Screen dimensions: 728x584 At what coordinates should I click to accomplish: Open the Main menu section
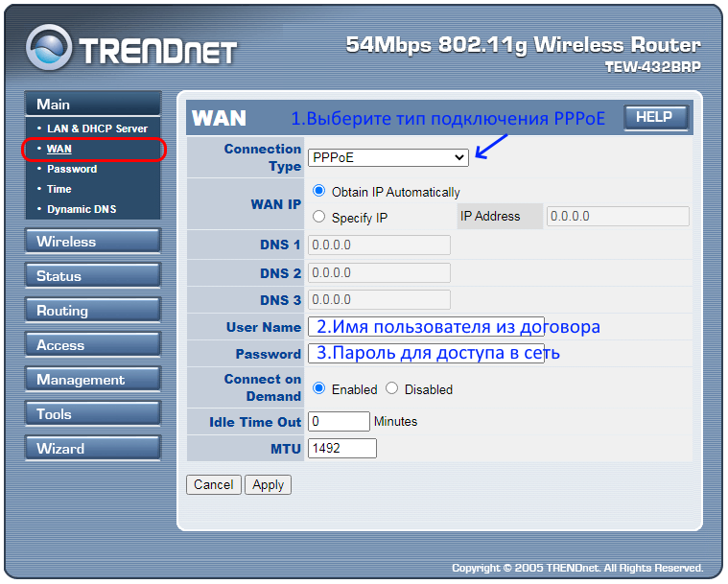click(x=93, y=104)
